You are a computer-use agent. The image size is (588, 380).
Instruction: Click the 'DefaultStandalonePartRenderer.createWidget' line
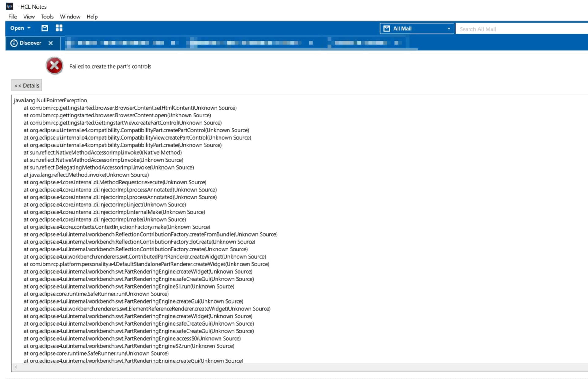[x=146, y=264]
